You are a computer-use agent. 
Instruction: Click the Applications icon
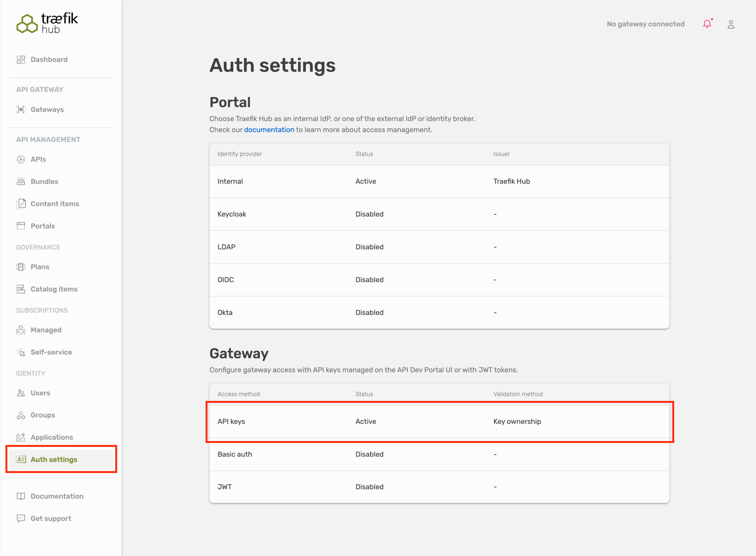point(21,437)
